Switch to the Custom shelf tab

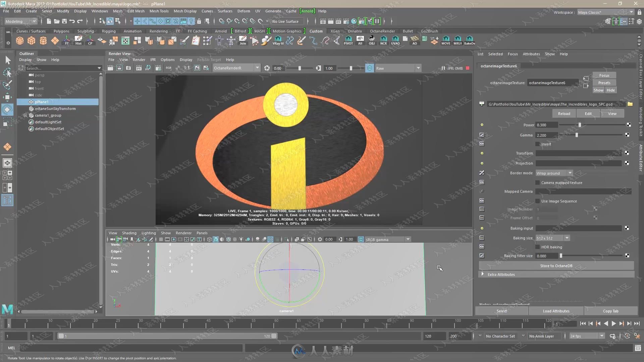point(316,31)
